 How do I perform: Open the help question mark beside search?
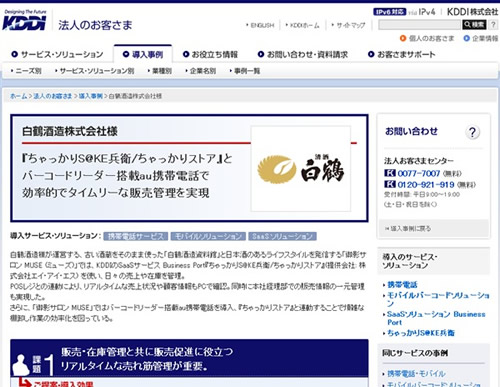click(x=493, y=24)
